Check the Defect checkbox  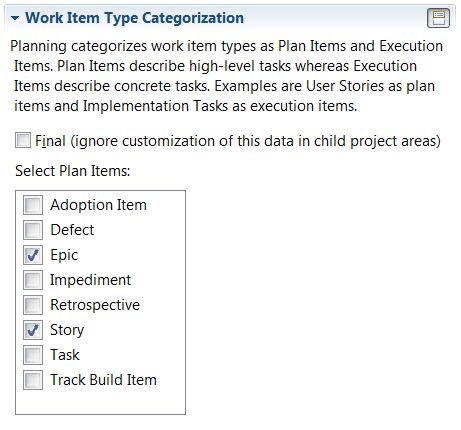33,230
